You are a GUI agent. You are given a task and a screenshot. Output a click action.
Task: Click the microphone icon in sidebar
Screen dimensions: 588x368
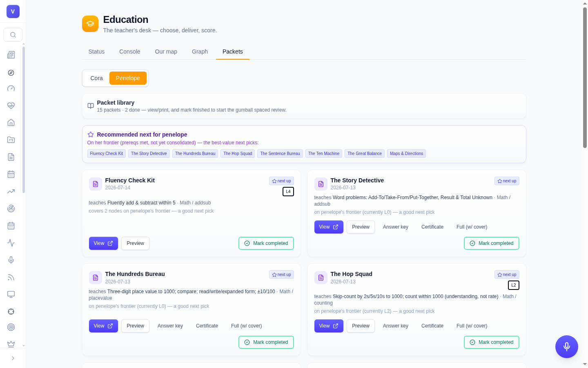click(11, 260)
